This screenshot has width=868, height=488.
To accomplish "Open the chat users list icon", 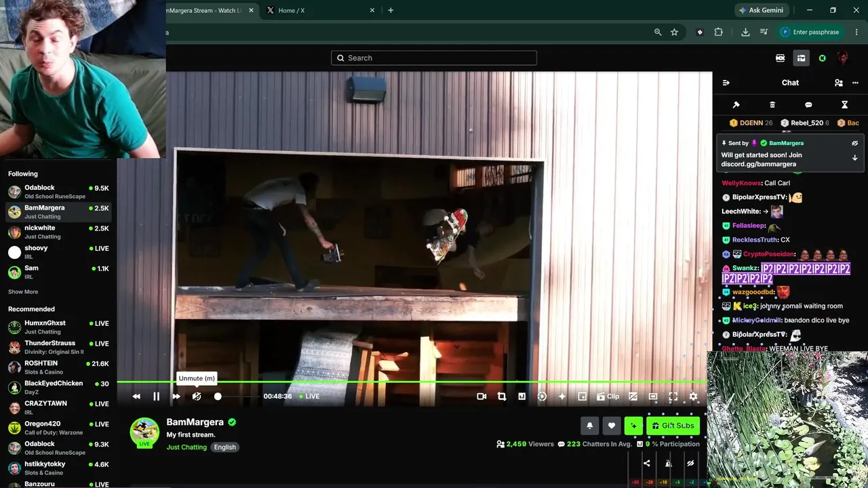I will 839,83.
